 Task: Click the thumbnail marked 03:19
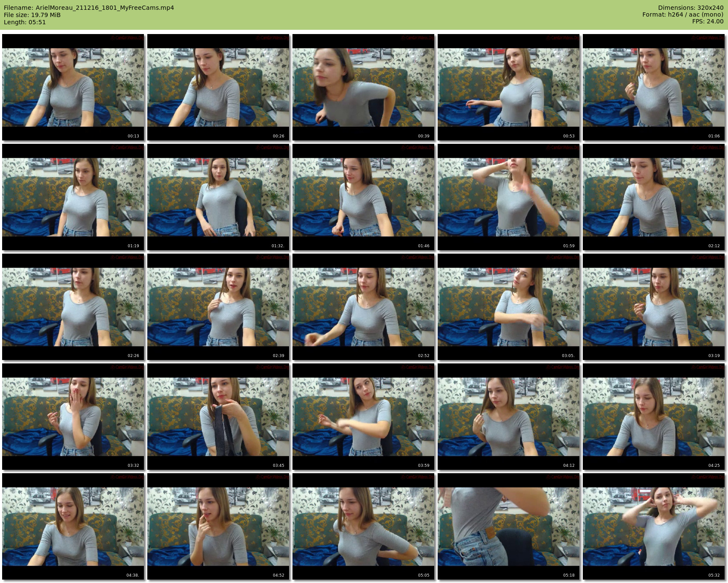(x=653, y=307)
